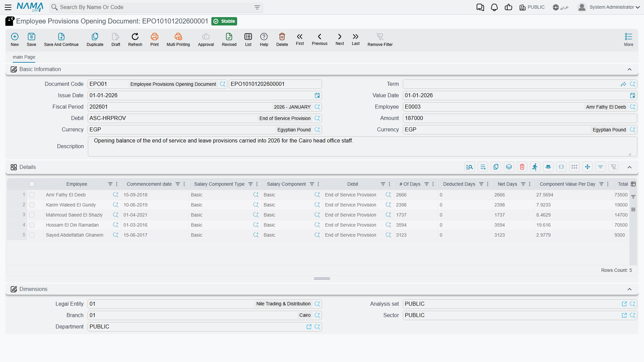Click the Amount input field
644x362 pixels.
(520, 118)
